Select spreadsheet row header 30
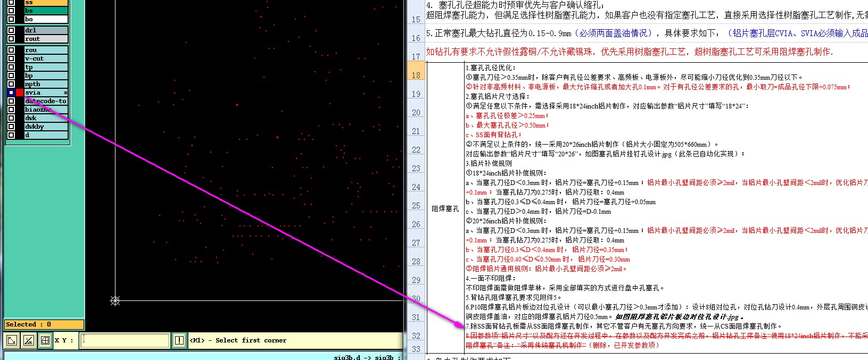Image resolution: width=868 pixels, height=360 pixels. pos(416,295)
